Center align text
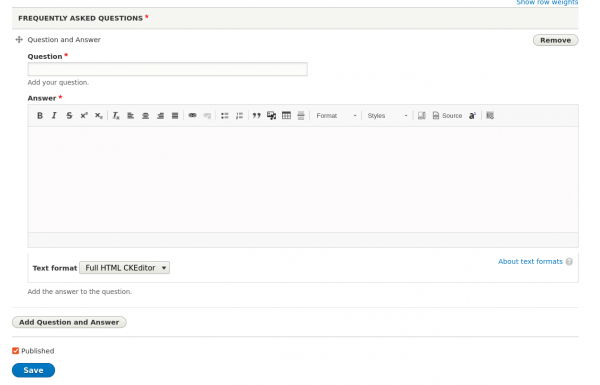This screenshot has width=600, height=385. 145,116
